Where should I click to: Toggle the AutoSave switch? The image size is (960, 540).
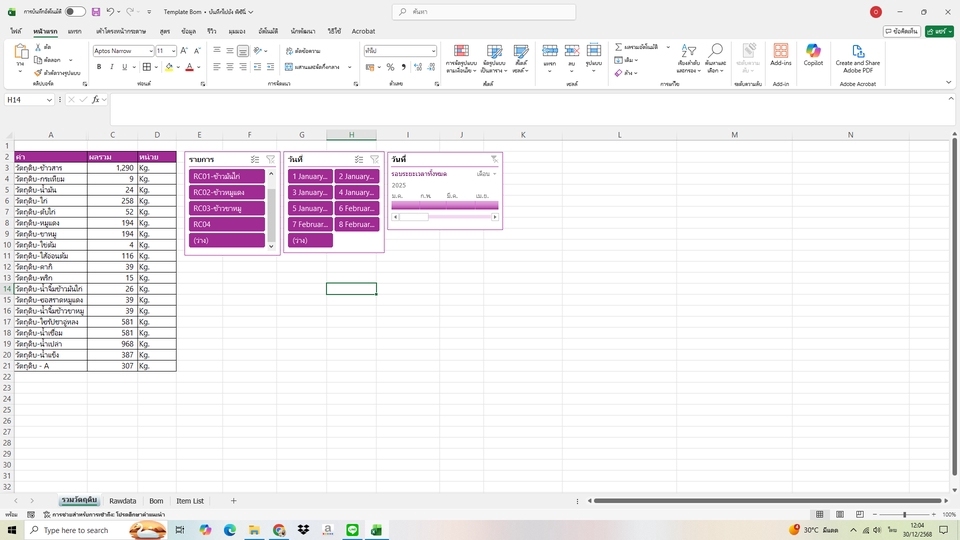75,12
